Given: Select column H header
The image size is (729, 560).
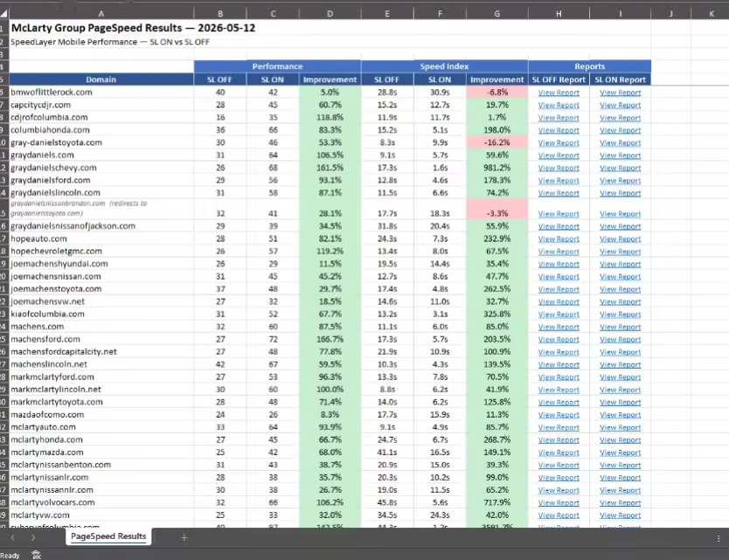Looking at the screenshot, I should tap(559, 14).
